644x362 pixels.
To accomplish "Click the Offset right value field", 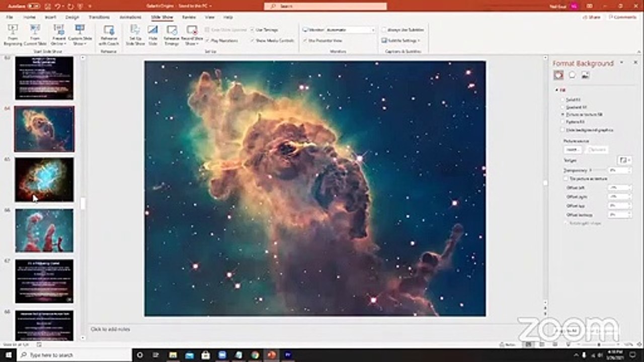I will coord(619,197).
